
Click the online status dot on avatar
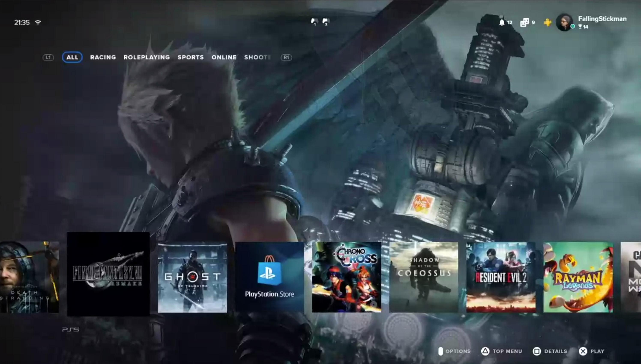[572, 27]
